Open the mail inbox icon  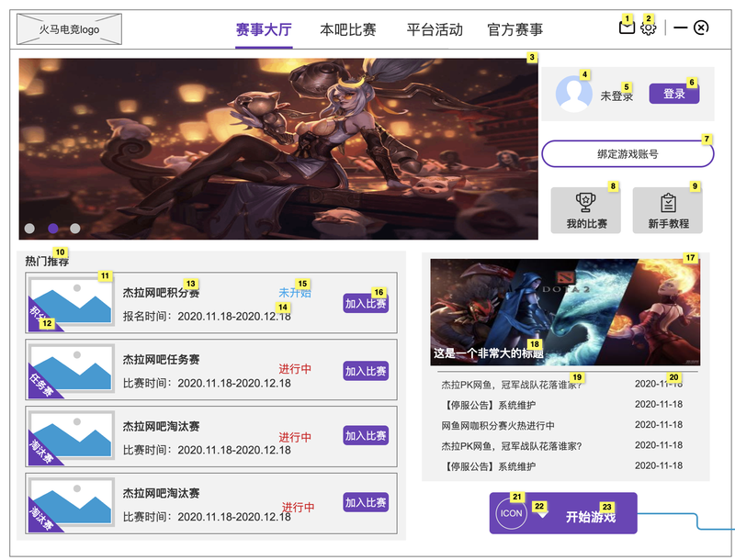627,28
